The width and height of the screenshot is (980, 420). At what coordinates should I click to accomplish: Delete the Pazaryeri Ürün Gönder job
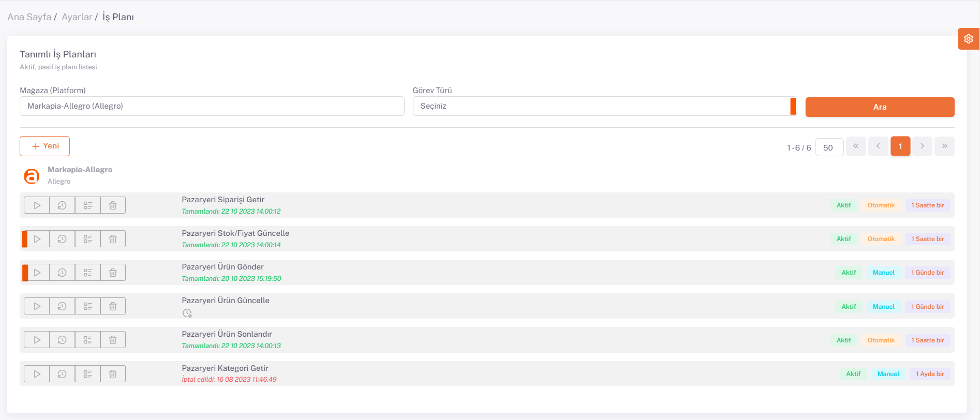point(113,273)
